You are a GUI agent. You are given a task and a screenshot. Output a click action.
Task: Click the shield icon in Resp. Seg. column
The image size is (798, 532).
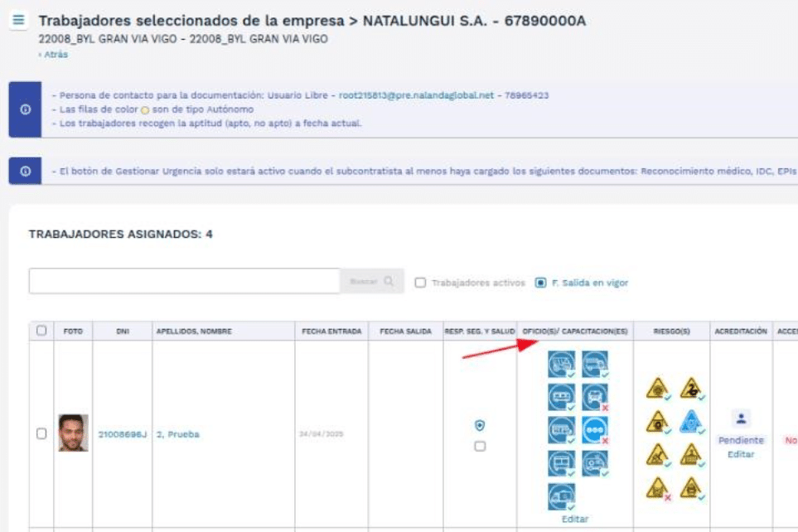[x=480, y=425]
